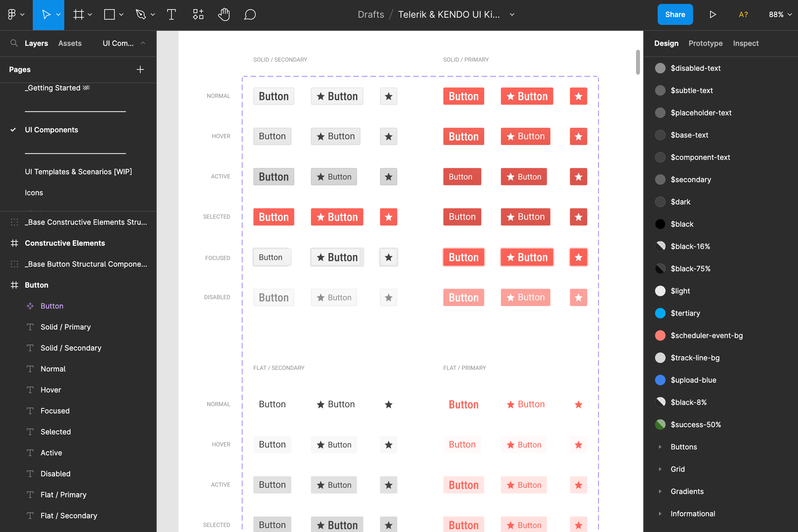
Task: Select the Text tool
Action: (x=171, y=14)
